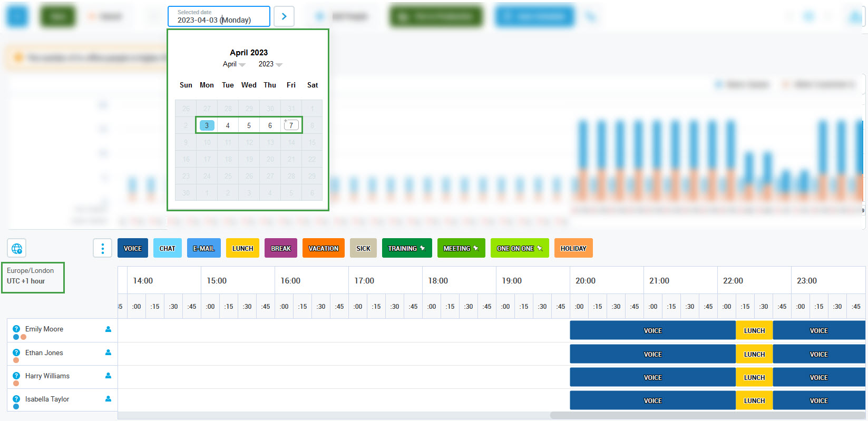Click Emily Moore's question mark icon
Screen dimensions: 868x421
click(x=16, y=329)
